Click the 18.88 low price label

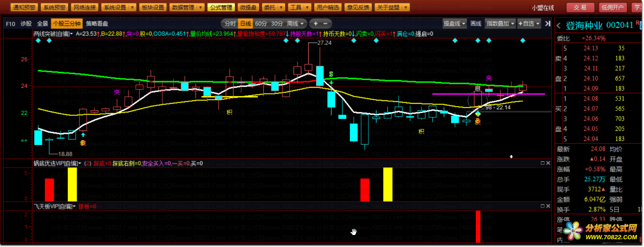tap(65, 154)
